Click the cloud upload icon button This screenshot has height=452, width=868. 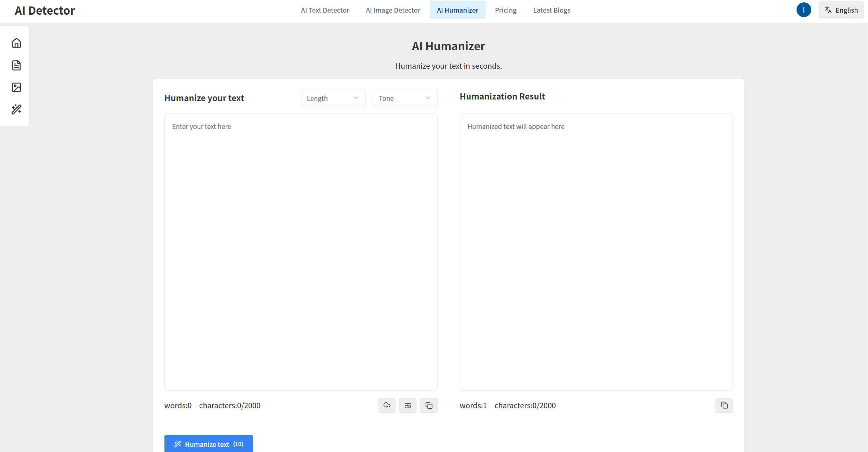(387, 406)
